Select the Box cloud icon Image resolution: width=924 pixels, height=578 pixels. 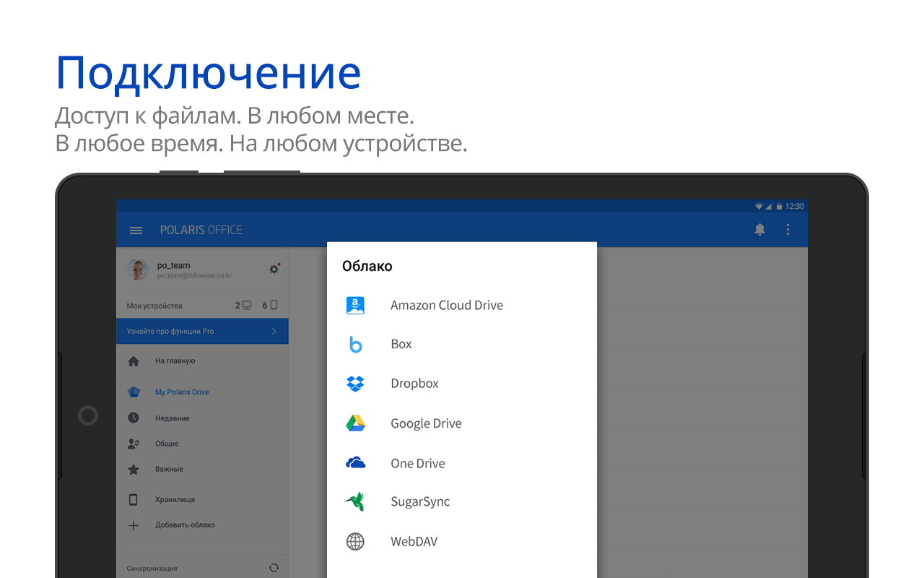click(355, 345)
